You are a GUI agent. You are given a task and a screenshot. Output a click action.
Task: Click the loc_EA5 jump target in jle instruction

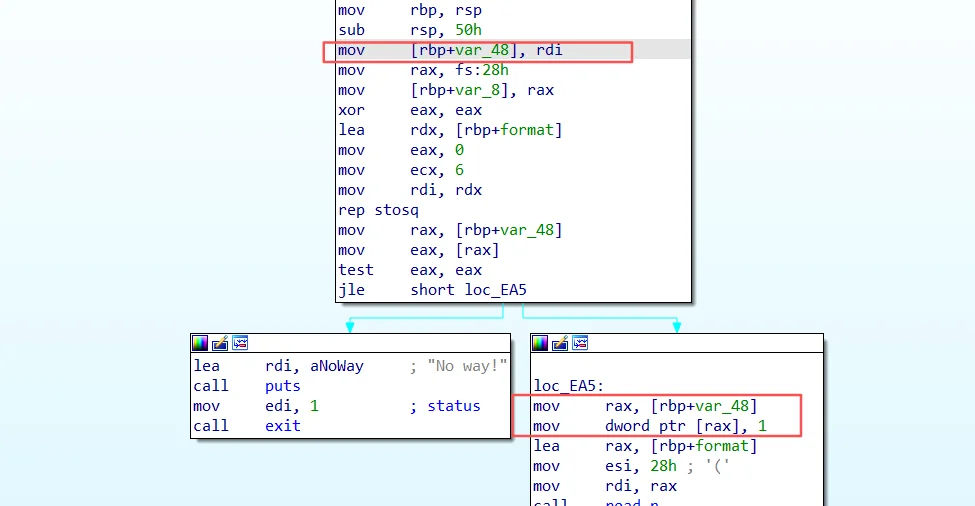(493, 290)
